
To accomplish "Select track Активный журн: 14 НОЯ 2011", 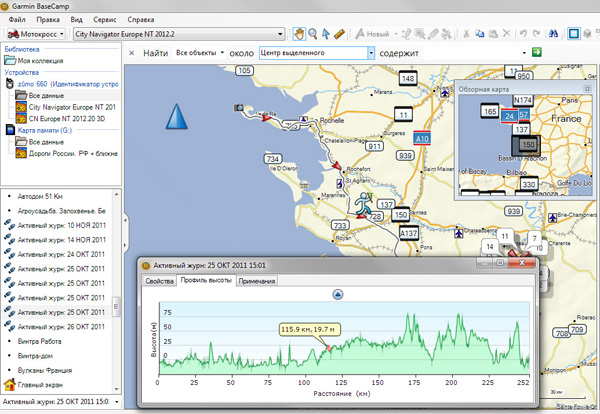I will 55,240.
